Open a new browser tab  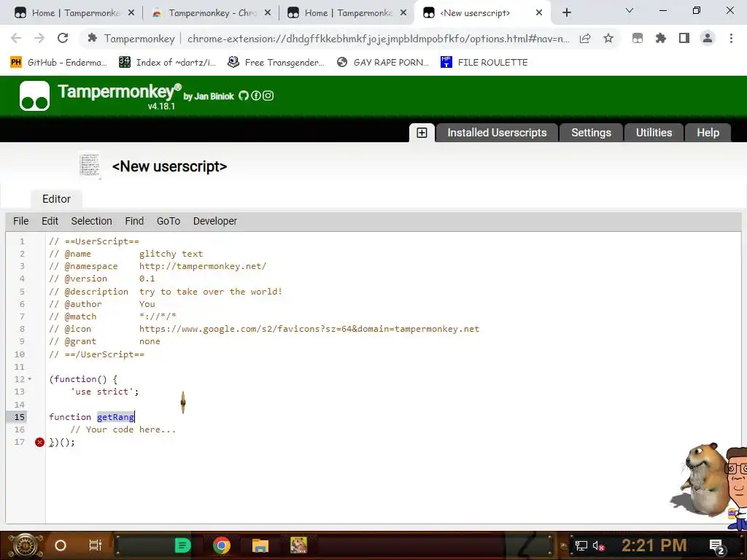pos(566,13)
